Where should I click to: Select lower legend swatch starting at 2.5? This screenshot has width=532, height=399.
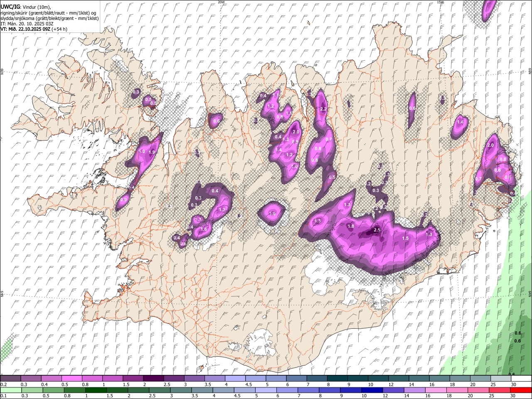(x=160, y=390)
